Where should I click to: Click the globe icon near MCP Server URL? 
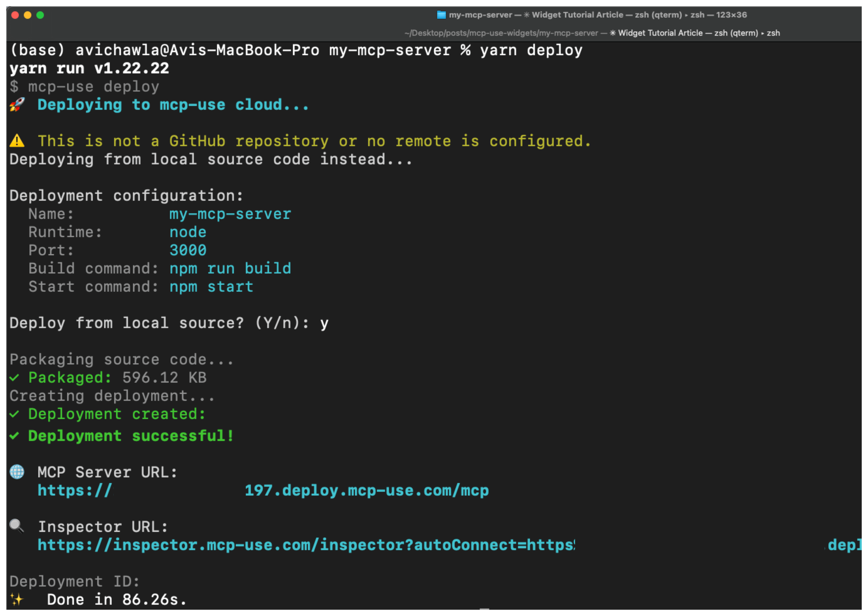pyautogui.click(x=17, y=472)
